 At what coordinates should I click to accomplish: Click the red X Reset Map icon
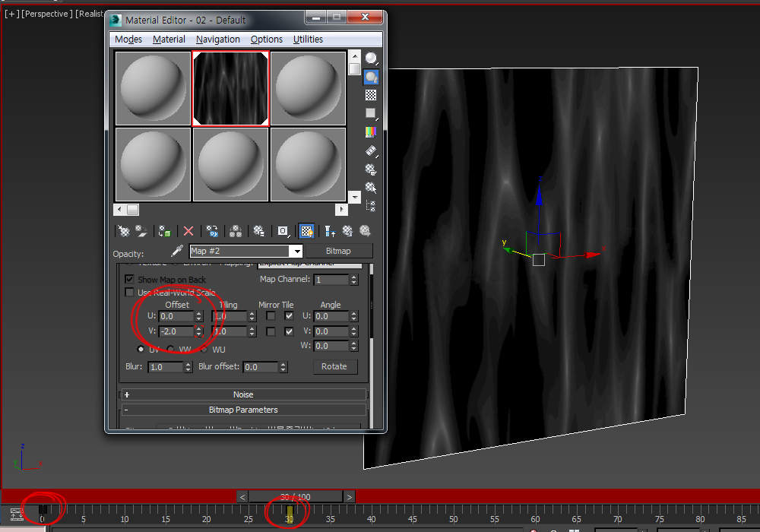click(188, 231)
